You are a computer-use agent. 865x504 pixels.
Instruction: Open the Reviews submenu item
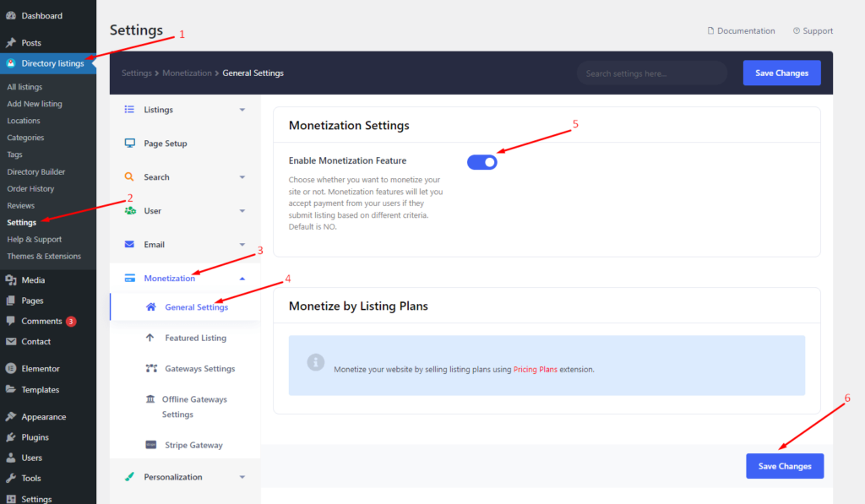[x=20, y=205]
